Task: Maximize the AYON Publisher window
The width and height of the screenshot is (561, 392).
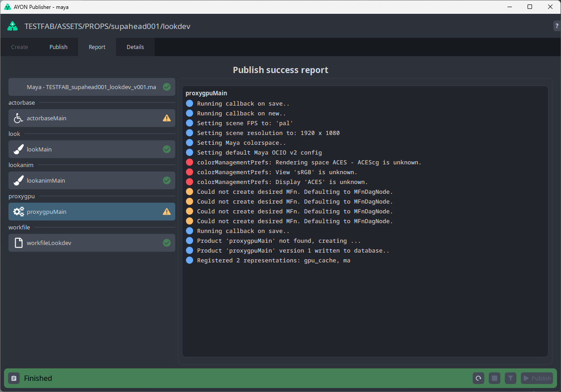Action: 530,7
